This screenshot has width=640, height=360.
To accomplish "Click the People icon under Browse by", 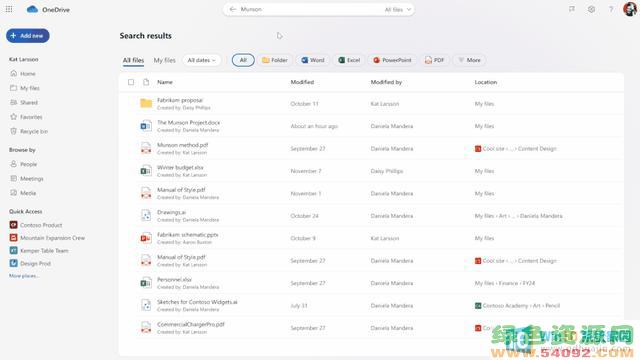I will [13, 164].
